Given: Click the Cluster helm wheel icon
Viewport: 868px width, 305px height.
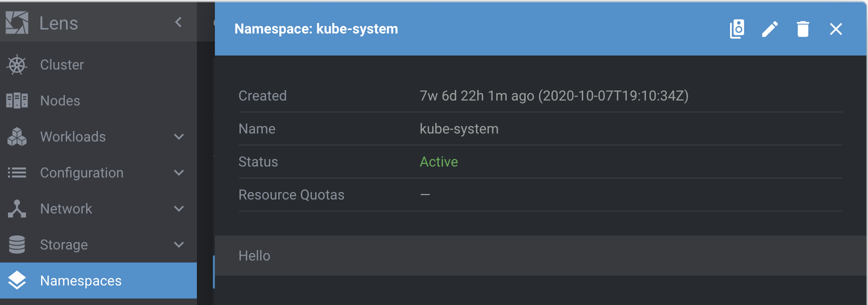Looking at the screenshot, I should pos(17,65).
